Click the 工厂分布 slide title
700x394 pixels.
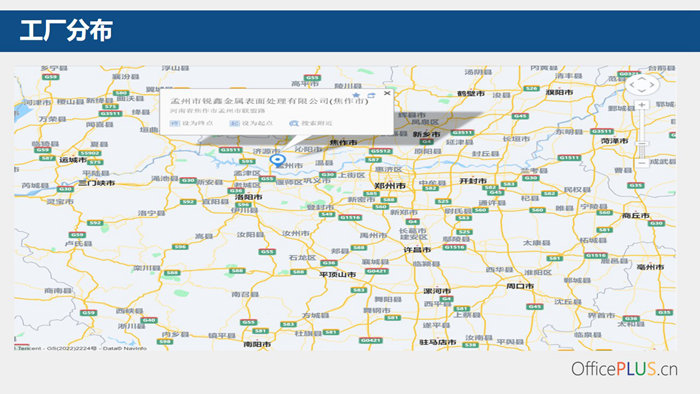(x=66, y=31)
